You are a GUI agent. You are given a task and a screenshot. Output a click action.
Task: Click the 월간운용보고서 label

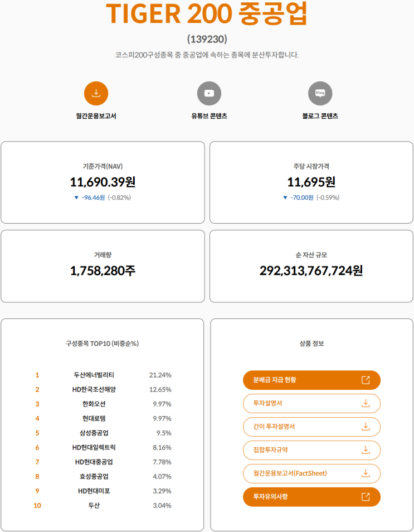(x=96, y=116)
